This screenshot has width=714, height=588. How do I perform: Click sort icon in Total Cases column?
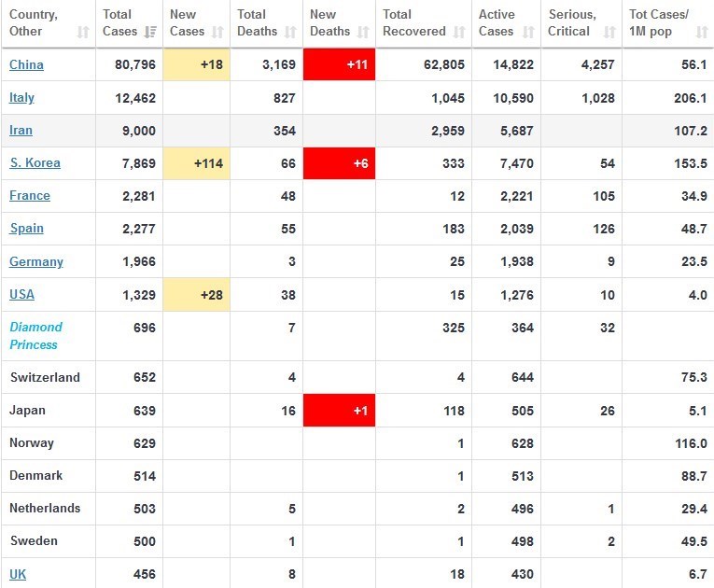(150, 32)
